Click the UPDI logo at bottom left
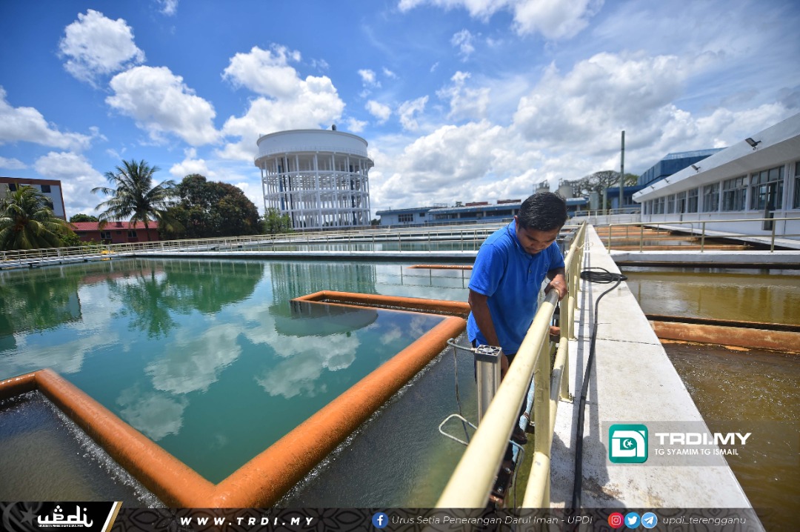 tap(64, 516)
